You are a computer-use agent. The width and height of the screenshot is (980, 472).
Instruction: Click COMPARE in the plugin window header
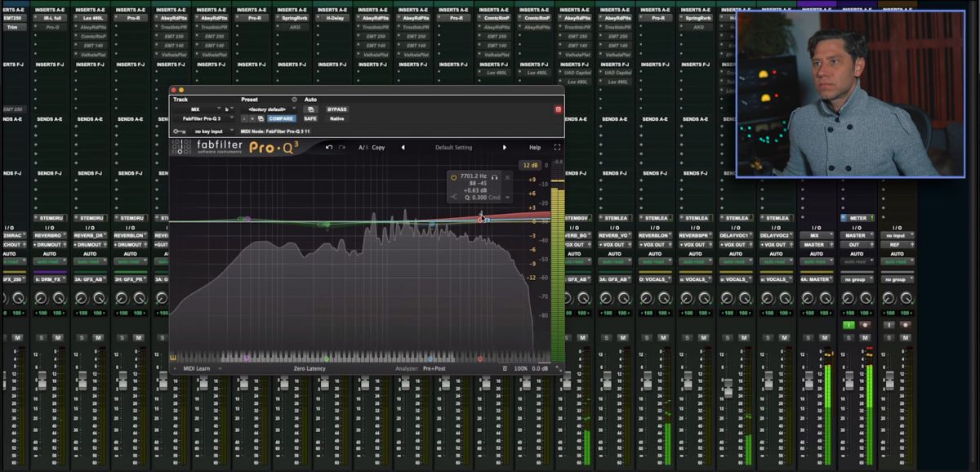pos(282,118)
